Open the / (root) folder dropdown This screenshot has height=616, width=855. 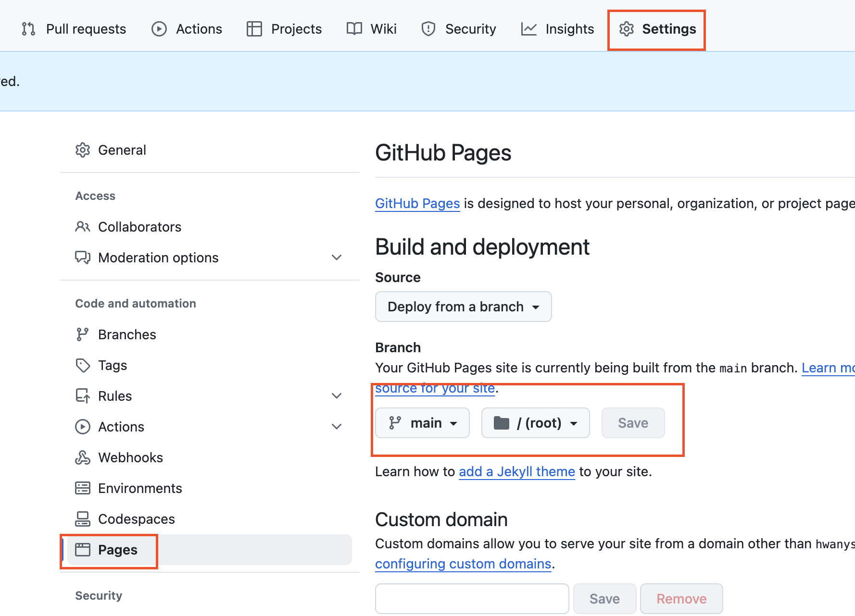pyautogui.click(x=535, y=423)
